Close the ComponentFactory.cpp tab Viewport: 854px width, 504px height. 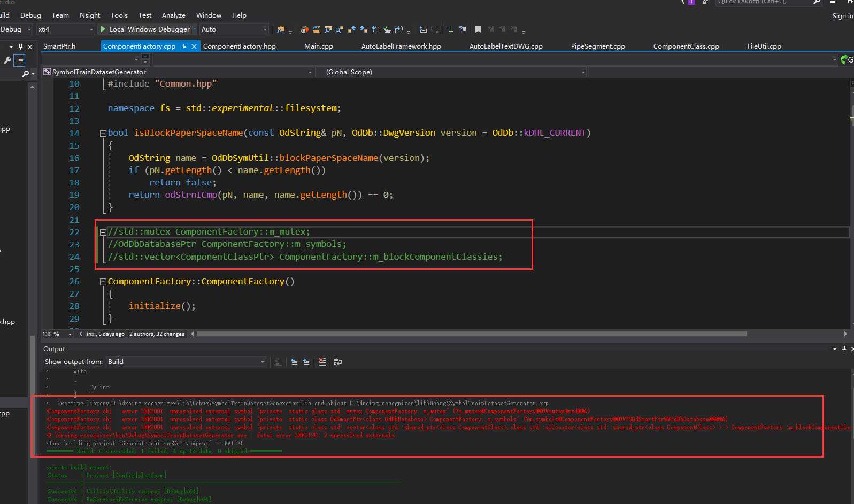[194, 46]
